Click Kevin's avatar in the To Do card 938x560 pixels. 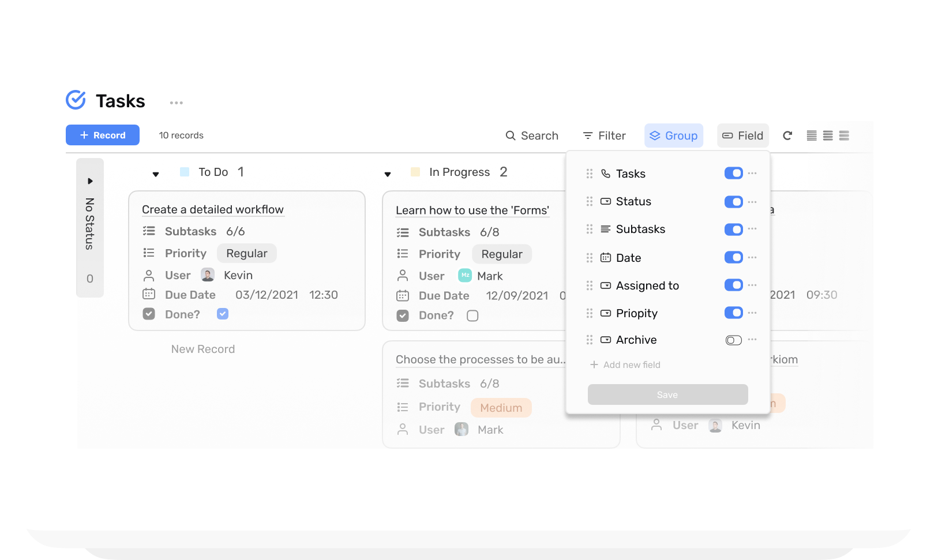tap(208, 275)
